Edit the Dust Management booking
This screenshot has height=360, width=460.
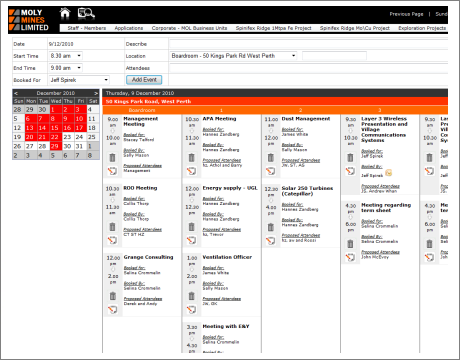click(x=271, y=171)
